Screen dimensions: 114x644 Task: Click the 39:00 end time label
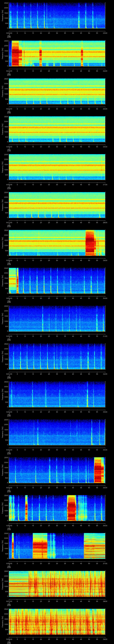point(105,639)
